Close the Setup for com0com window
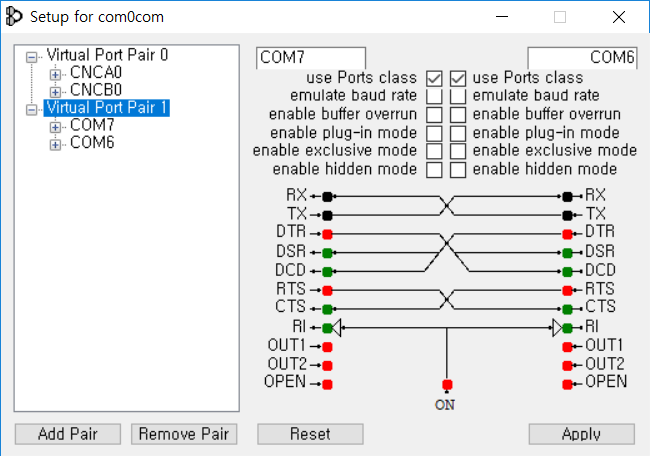 pos(619,17)
